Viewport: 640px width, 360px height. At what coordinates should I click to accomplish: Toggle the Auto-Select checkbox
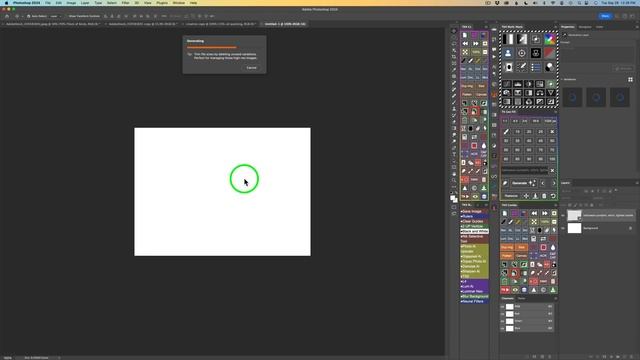pyautogui.click(x=29, y=16)
